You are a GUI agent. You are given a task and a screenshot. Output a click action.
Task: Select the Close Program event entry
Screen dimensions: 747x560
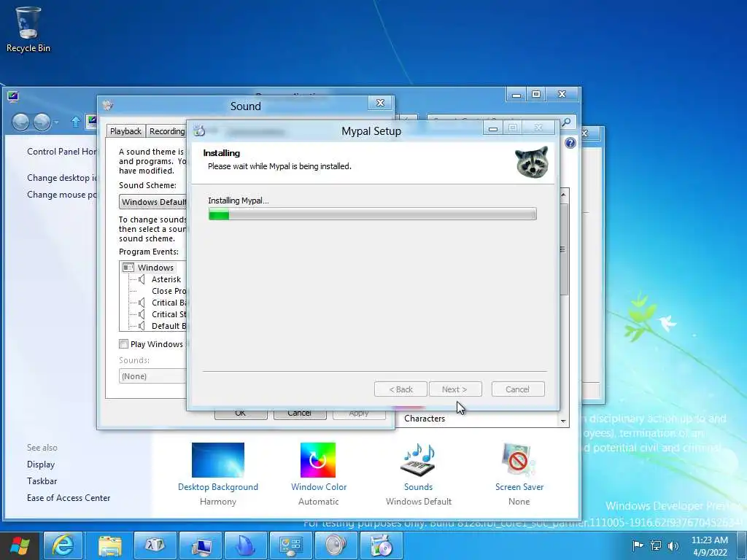tap(169, 291)
